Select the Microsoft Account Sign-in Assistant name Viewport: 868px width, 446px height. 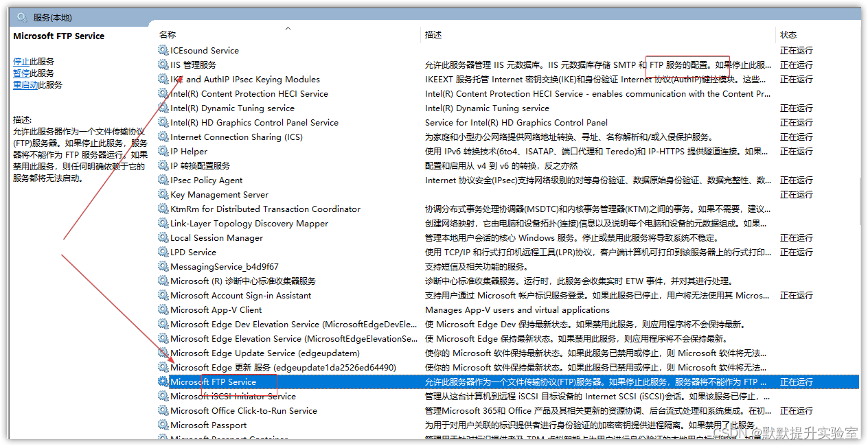tap(241, 295)
